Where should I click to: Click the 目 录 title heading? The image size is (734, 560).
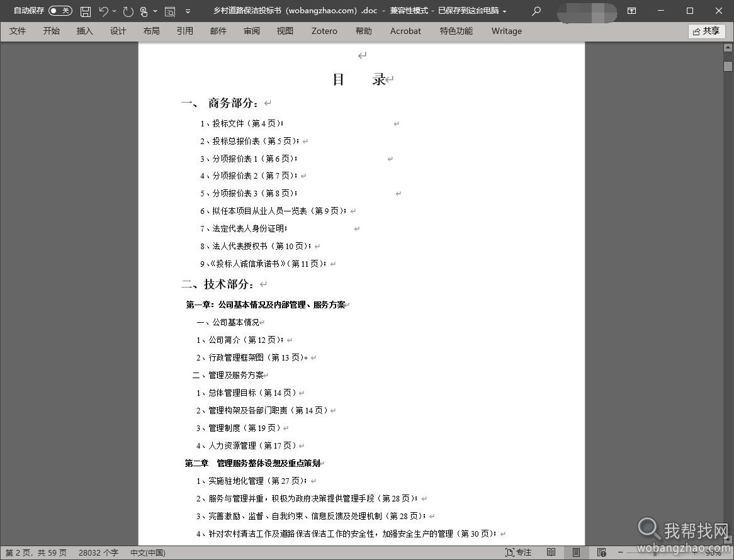pyautogui.click(x=359, y=79)
